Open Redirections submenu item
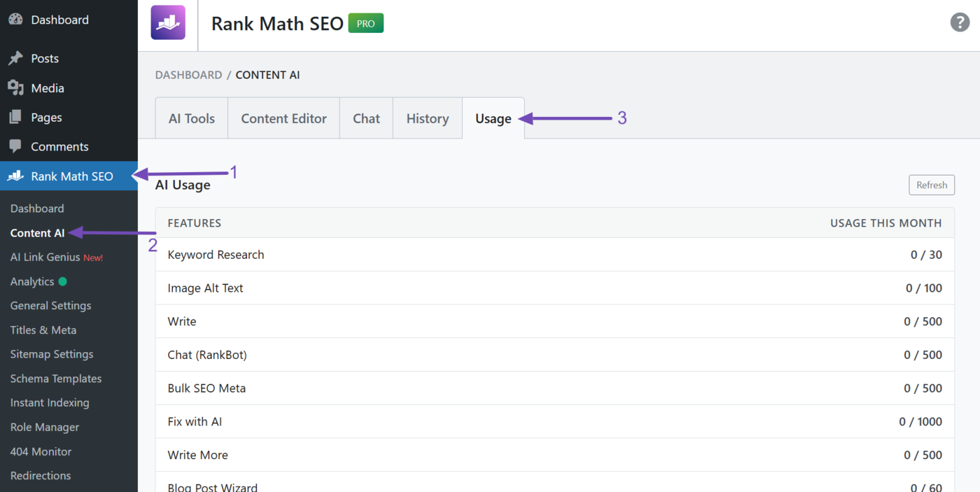The image size is (980, 492). (x=41, y=475)
